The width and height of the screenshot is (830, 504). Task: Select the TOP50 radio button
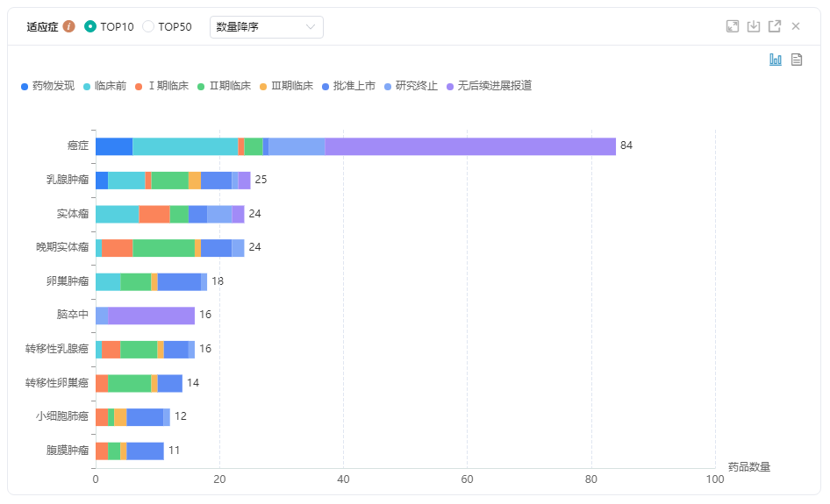148,26
